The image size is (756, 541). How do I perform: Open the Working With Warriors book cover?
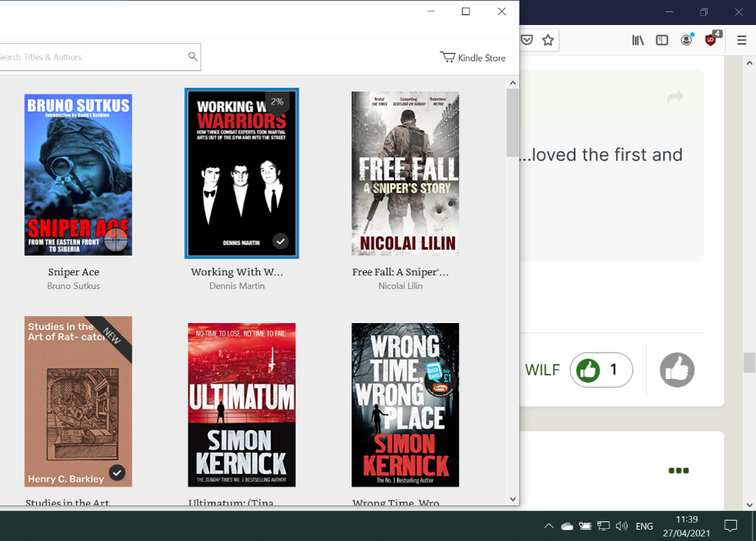(x=242, y=173)
